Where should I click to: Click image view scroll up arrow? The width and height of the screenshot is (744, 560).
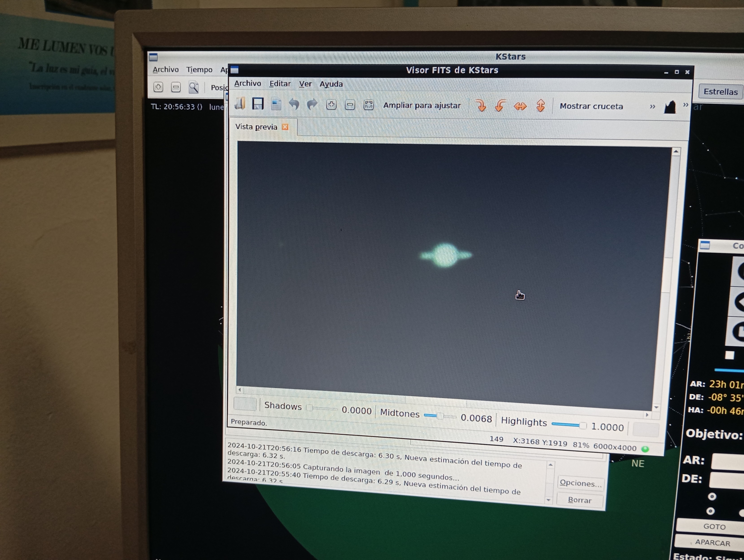click(x=676, y=152)
